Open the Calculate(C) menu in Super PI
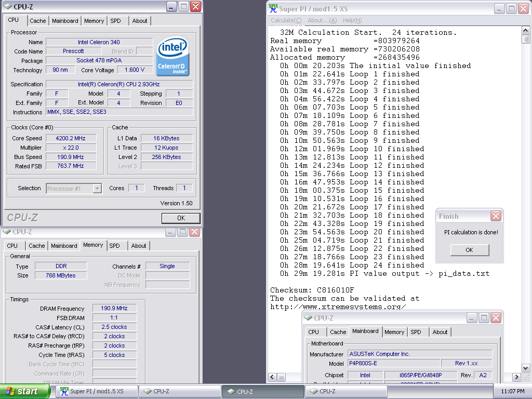 pos(286,20)
